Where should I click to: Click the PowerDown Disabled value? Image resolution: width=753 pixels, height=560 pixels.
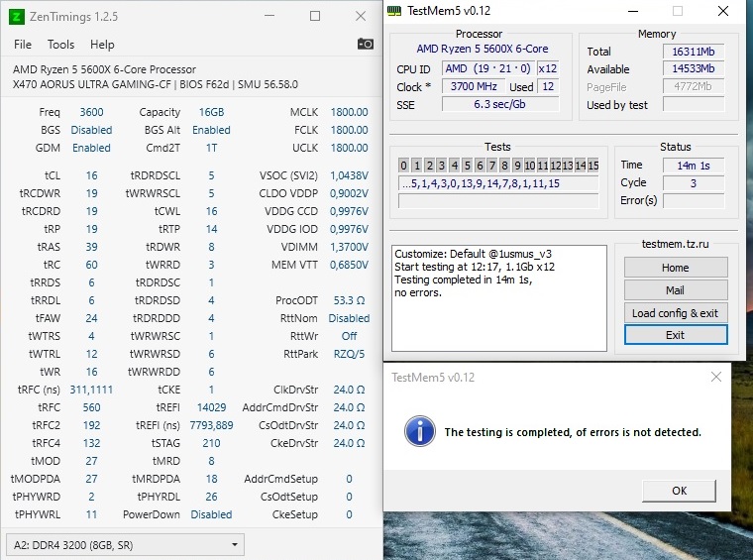[211, 514]
